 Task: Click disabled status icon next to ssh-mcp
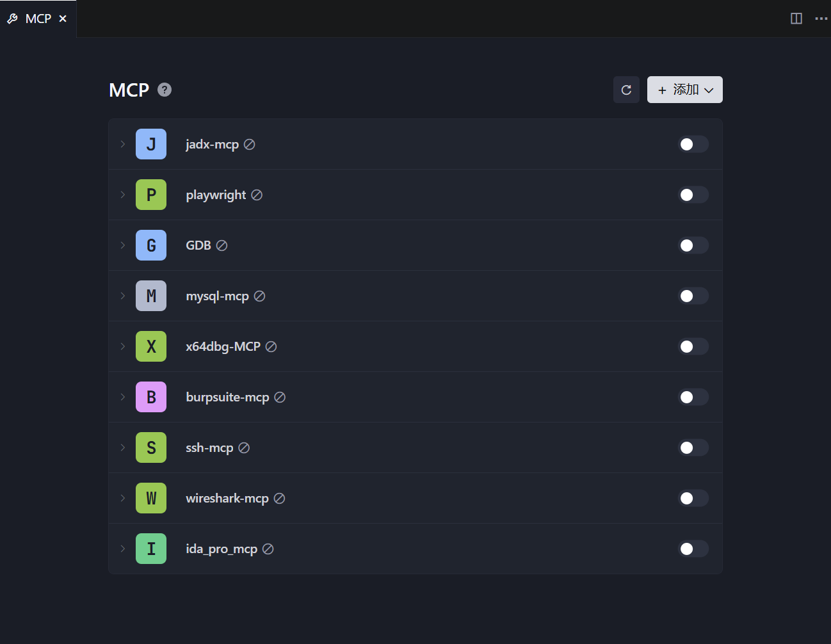(x=244, y=448)
